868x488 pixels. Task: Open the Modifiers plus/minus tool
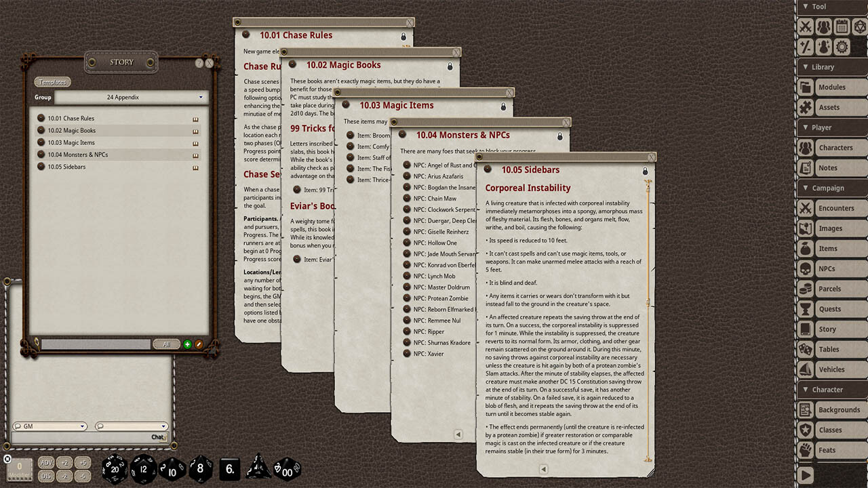804,47
